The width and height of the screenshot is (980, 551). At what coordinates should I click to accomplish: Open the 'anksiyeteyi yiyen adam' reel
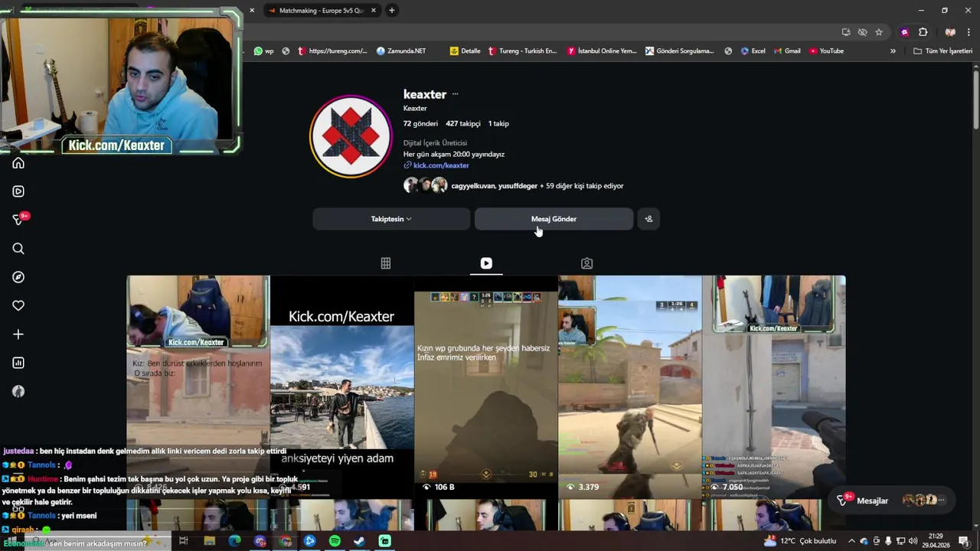[x=342, y=386]
